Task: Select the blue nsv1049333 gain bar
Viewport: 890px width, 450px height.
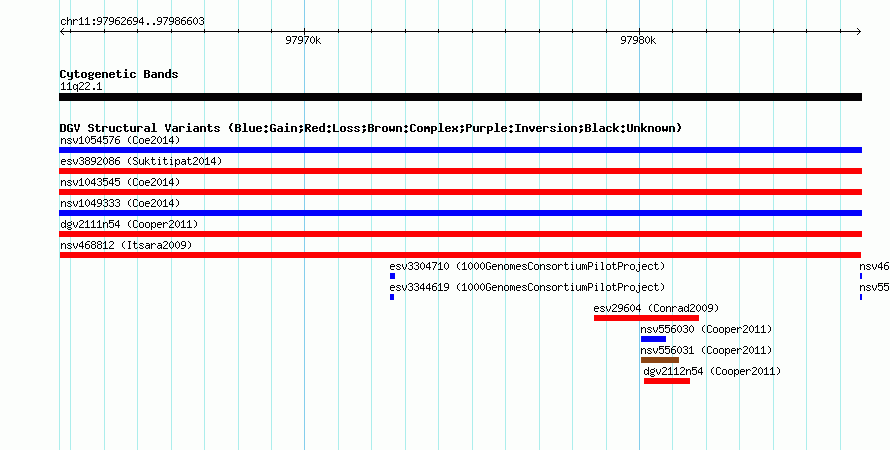Action: tap(460, 213)
